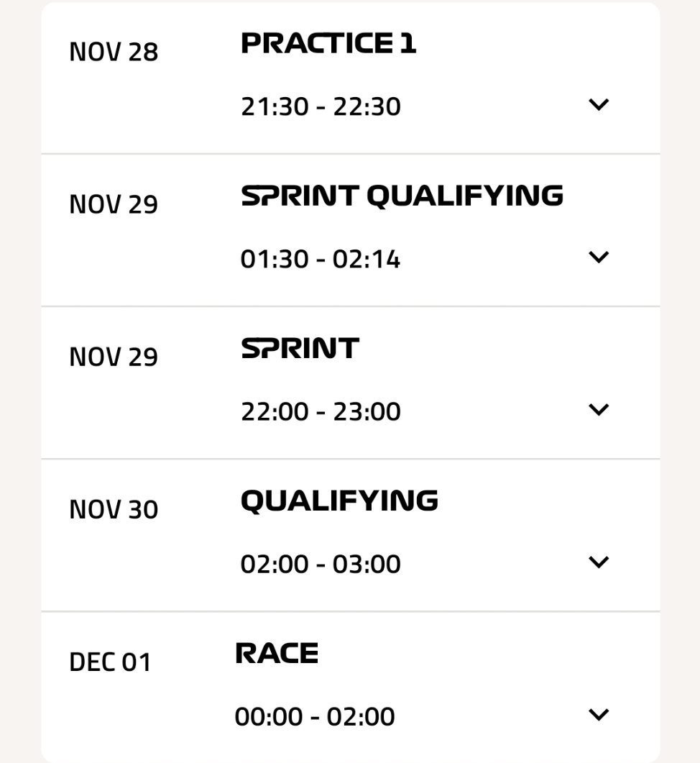Viewport: 700px width, 763px height.
Task: Click the NOV 28 date label
Action: [114, 52]
